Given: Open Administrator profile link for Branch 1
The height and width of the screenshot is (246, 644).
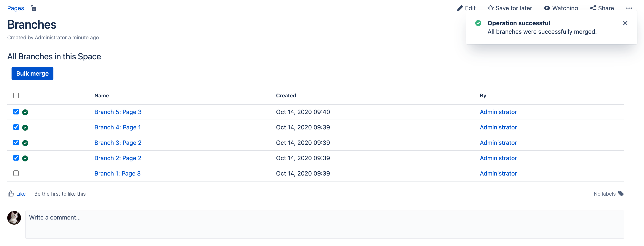Looking at the screenshot, I should point(498,173).
